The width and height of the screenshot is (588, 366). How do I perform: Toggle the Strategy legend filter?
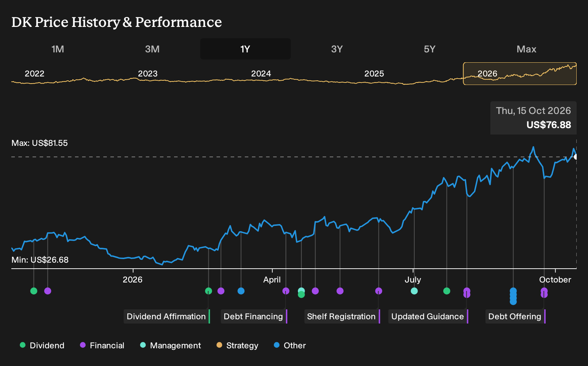tap(237, 345)
